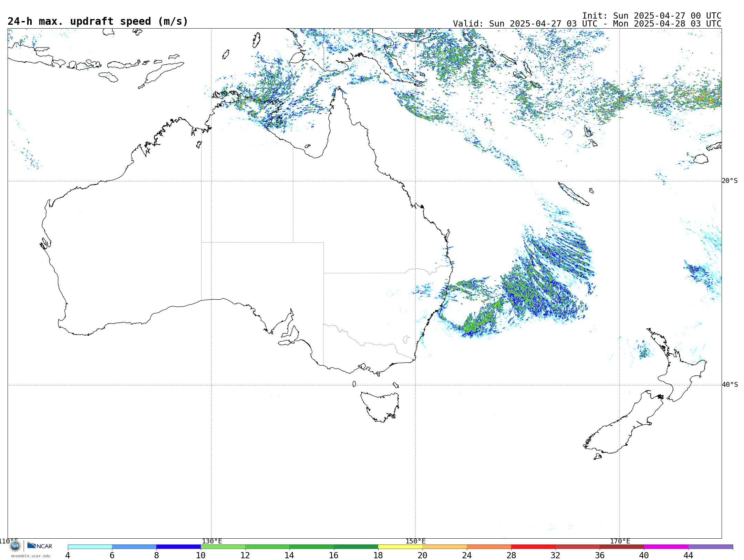The image size is (744, 560).
Task: Select the yellow 18–20 m/s swatch
Action: click(400, 547)
